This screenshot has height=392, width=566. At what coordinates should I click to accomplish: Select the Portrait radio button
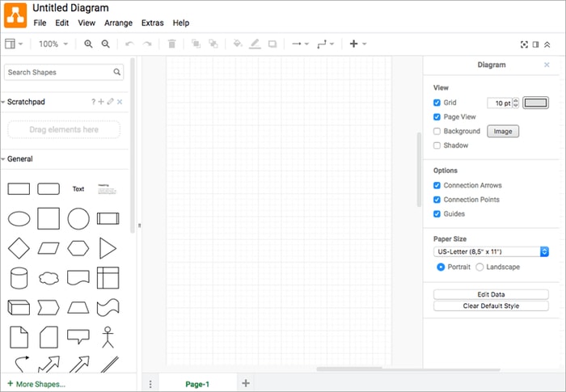coord(441,267)
